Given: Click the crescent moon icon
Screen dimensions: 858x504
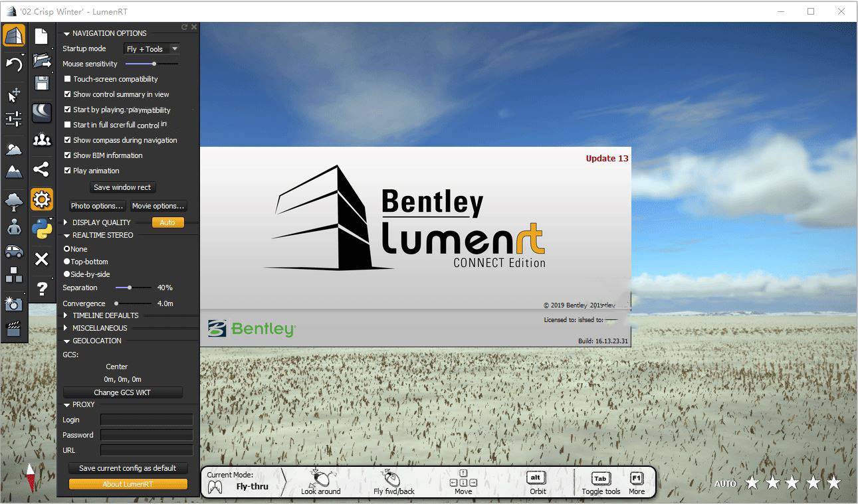Looking at the screenshot, I should (41, 112).
